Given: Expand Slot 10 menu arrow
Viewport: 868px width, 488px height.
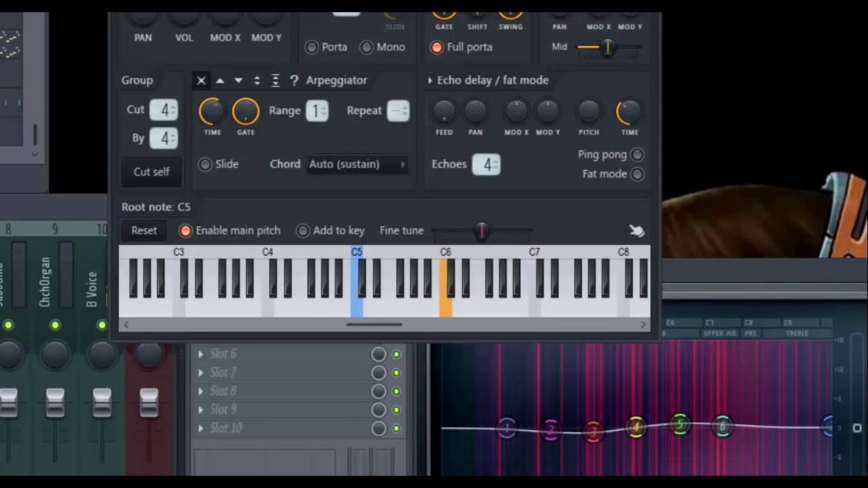Looking at the screenshot, I should tap(201, 428).
